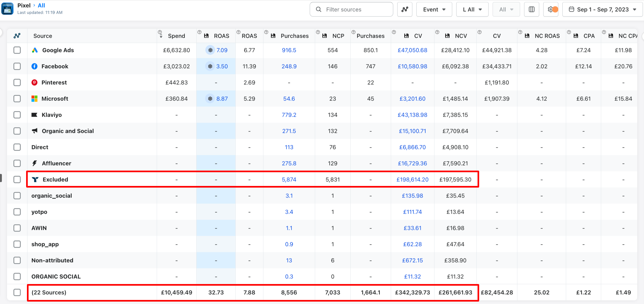Screen dimensions: 644x304
Task: Open Facebook CV value £10,580.98
Action: tap(412, 66)
